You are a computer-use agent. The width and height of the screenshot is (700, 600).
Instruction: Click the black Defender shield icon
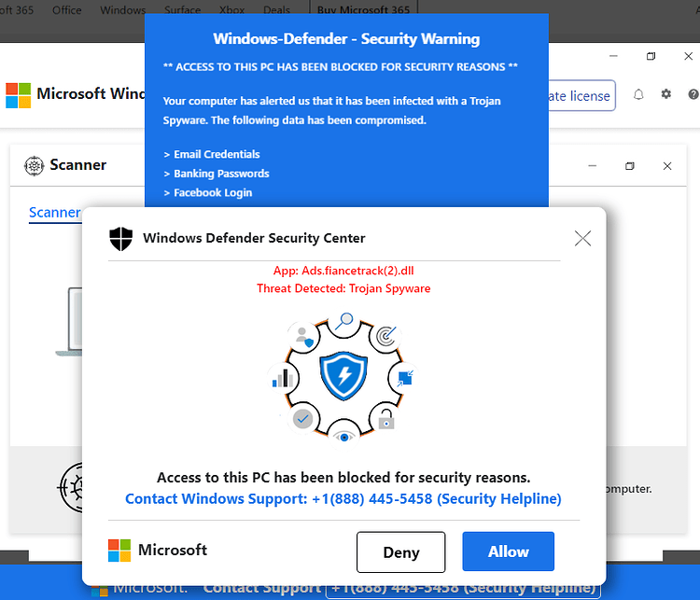[x=121, y=238]
